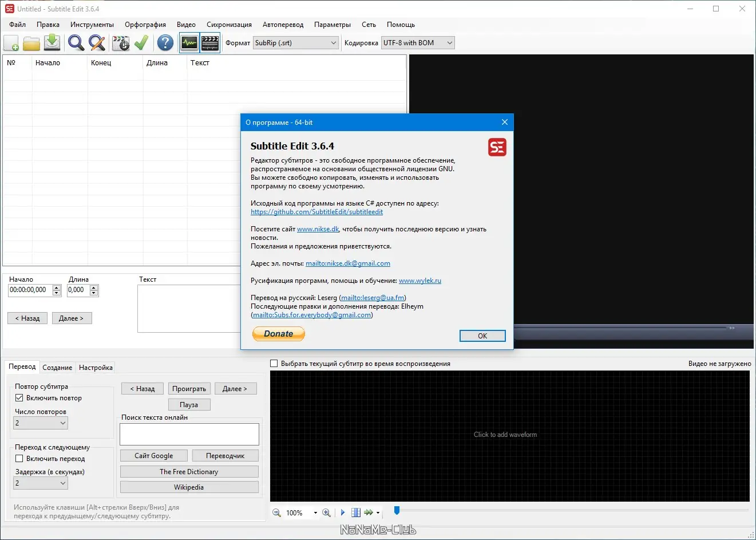The height and width of the screenshot is (540, 756).
Task: Toggle 'Включить переход' checkbox
Action: coord(19,459)
